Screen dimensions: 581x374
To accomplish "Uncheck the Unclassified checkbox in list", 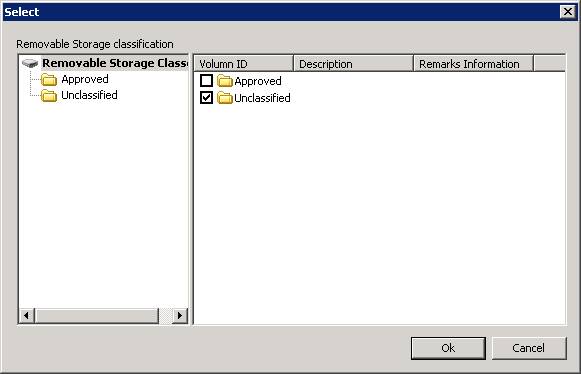I will [206, 97].
